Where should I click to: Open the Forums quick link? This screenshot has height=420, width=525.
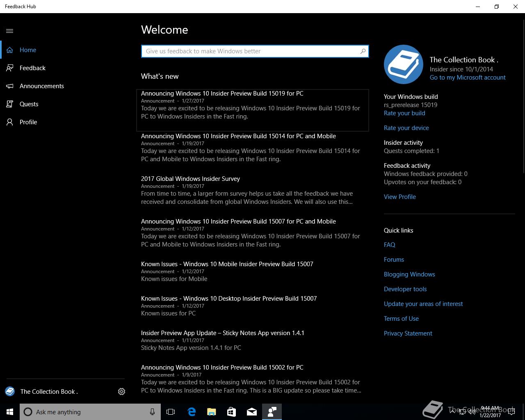394,260
